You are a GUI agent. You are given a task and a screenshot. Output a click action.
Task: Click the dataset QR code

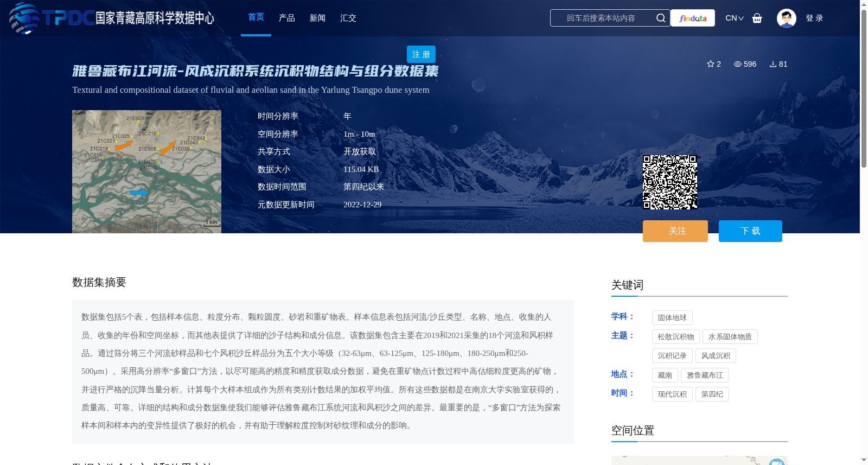(x=670, y=182)
